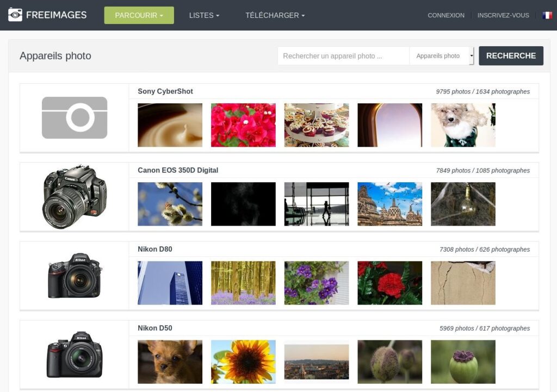Open the Appareils photo search type dropdown
Viewport: 557px width, 392px height.
tap(442, 56)
